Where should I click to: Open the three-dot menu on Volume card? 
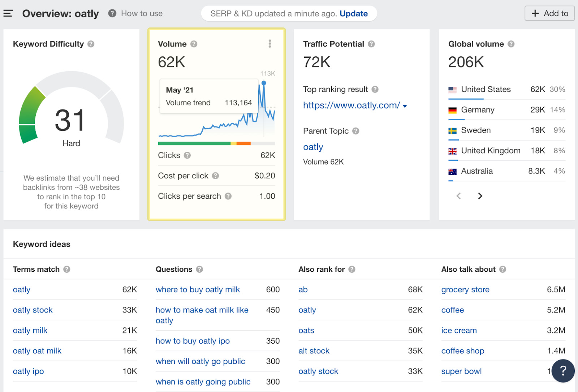(269, 43)
